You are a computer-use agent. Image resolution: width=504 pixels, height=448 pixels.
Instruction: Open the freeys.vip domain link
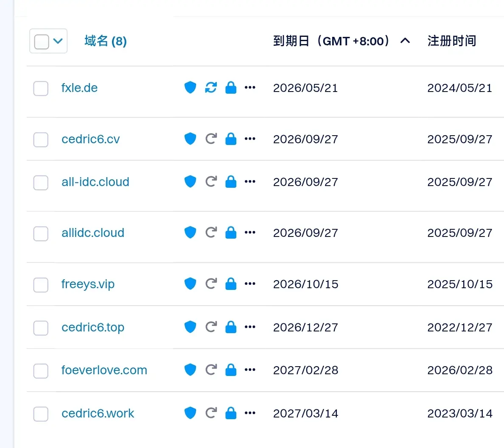point(88,284)
